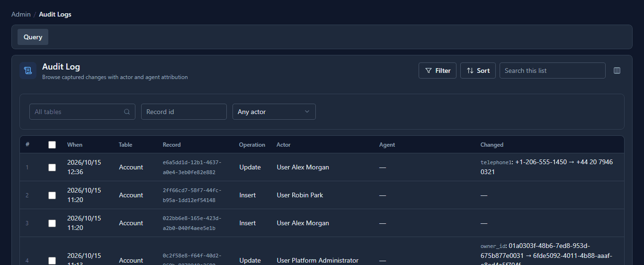
Task: Select the Alex Morgan Insert row checkbox
Action: click(52, 223)
